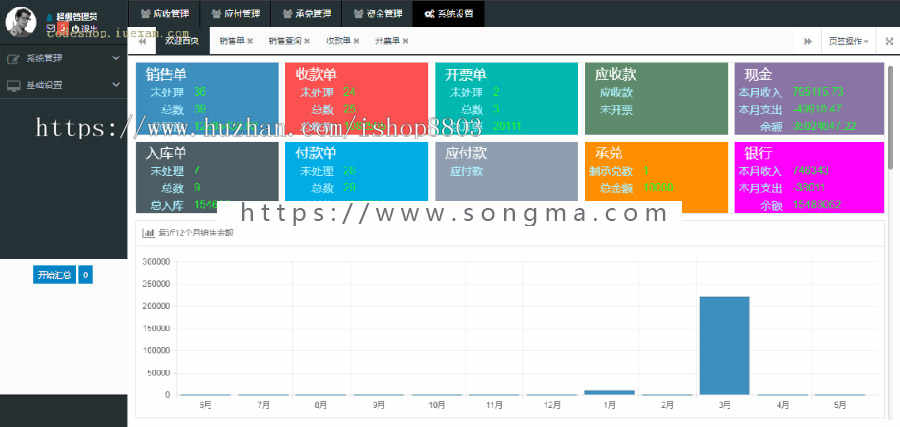
Task: Open the 页签操作 dropdown
Action: point(848,41)
